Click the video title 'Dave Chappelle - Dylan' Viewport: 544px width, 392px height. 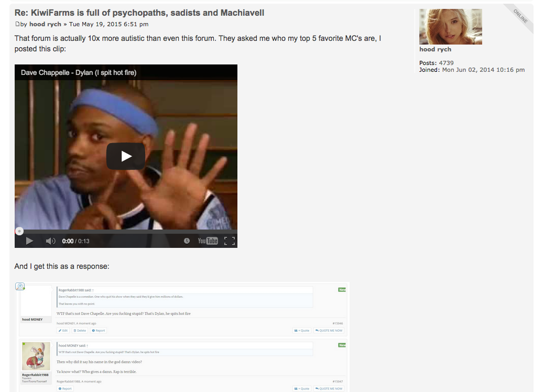pos(79,72)
